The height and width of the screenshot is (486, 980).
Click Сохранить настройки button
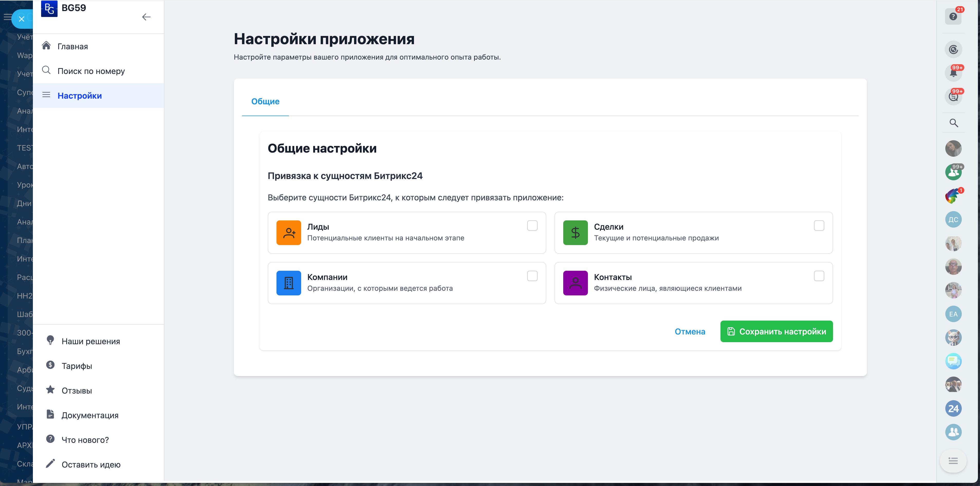click(776, 332)
